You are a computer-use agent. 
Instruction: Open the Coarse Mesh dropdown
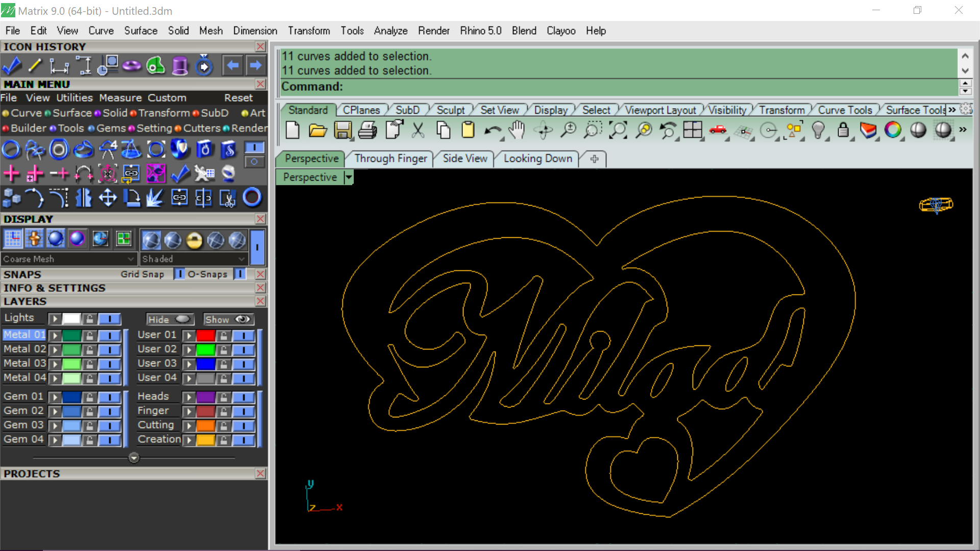click(x=69, y=259)
